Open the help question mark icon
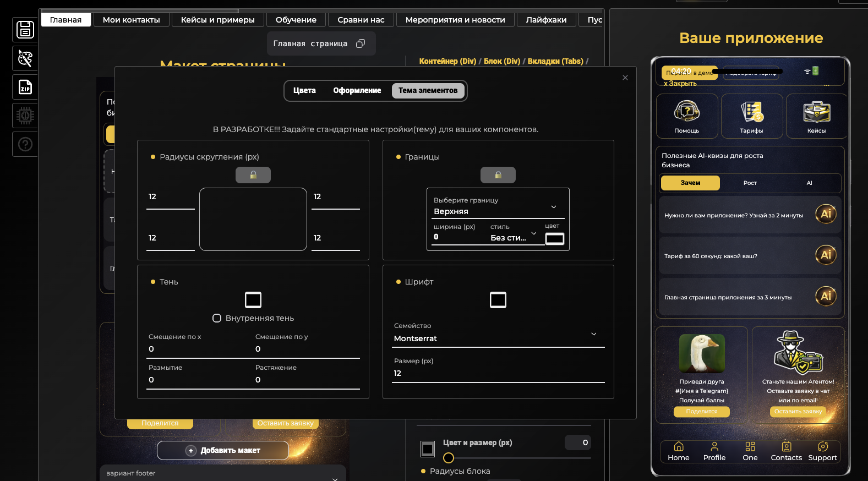Viewport: 868px width, 481px height. 25,144
